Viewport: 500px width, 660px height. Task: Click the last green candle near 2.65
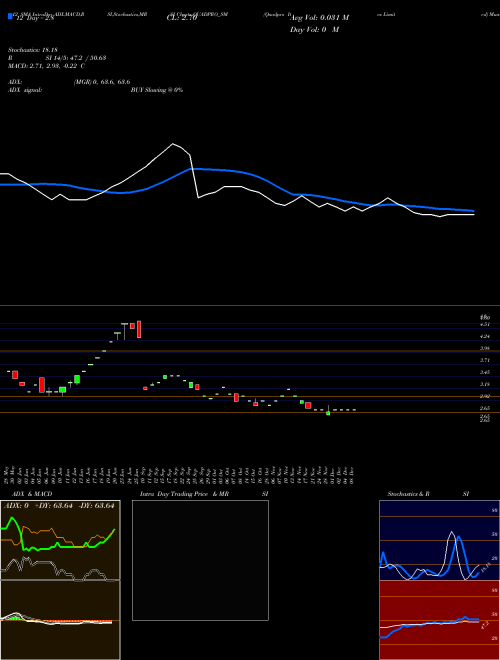[x=328, y=413]
